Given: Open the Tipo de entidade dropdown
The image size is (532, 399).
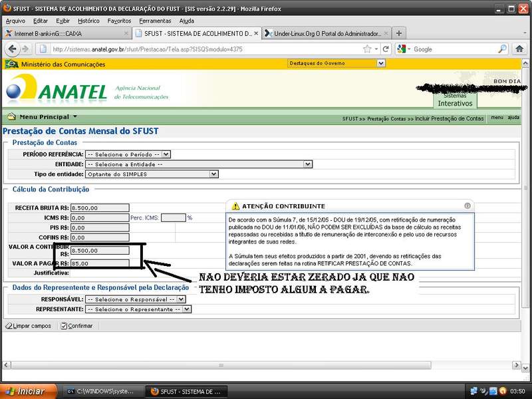Looking at the screenshot, I should [x=152, y=174].
